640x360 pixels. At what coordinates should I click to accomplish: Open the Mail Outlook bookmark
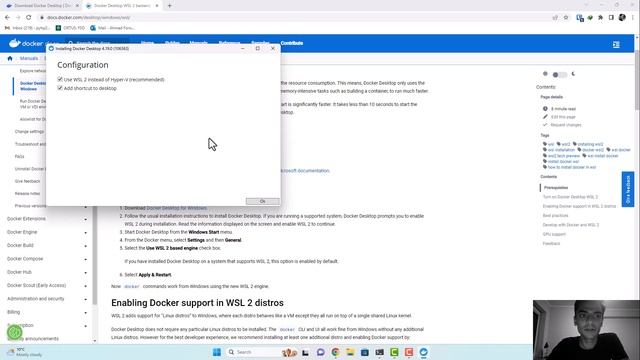tap(112, 28)
